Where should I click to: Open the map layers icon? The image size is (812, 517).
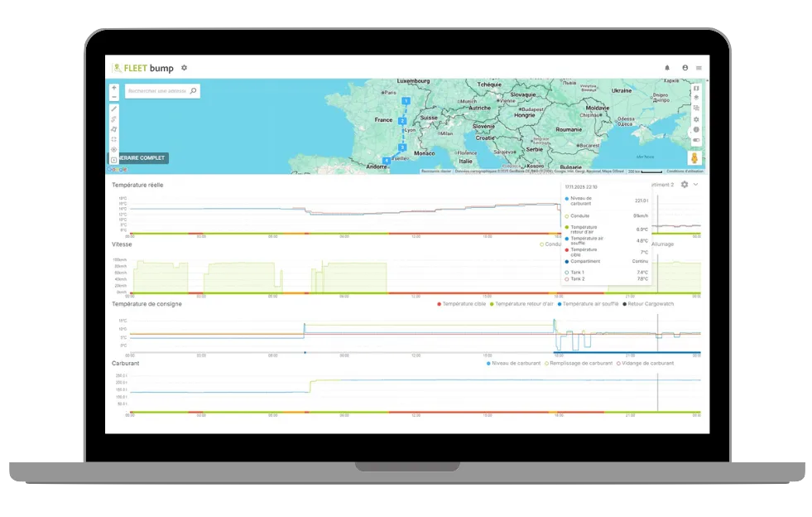pyautogui.click(x=696, y=98)
